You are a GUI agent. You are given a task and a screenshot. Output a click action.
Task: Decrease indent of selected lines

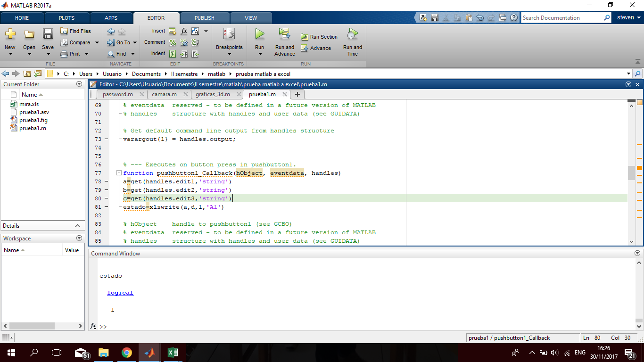pos(195,54)
